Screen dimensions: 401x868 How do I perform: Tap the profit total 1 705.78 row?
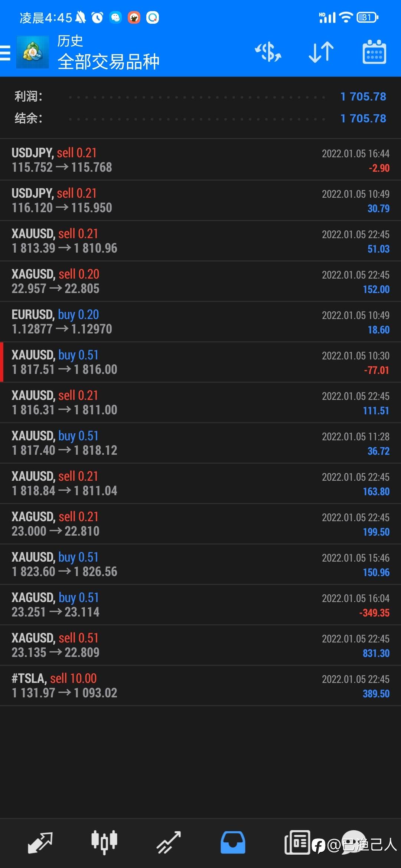[200, 96]
